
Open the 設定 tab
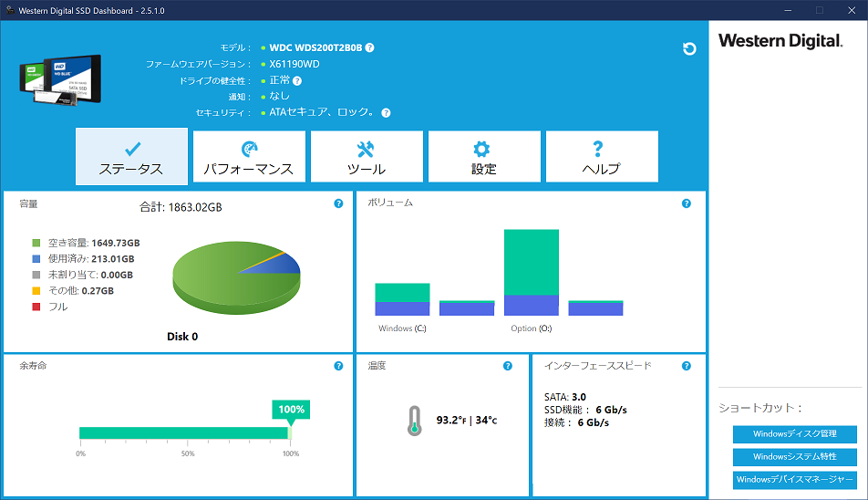[484, 157]
